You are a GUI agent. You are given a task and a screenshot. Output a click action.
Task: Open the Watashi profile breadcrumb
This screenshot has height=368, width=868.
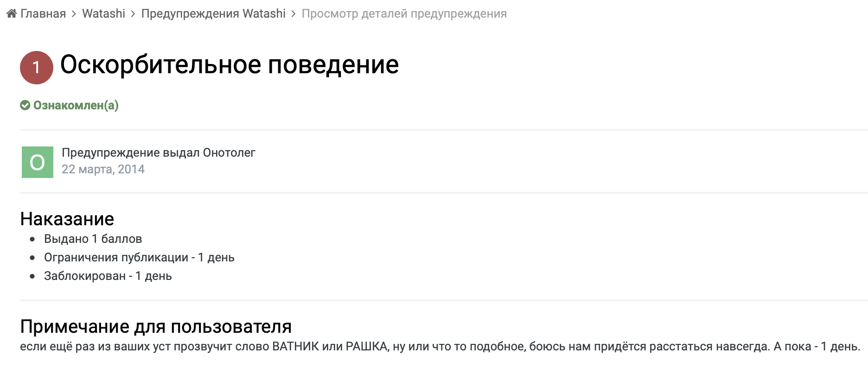click(103, 14)
